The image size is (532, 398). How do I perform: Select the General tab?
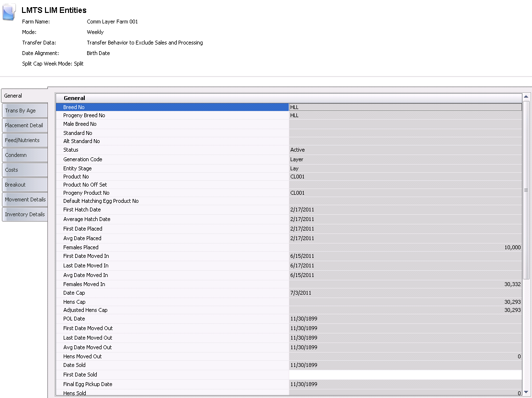coord(24,96)
